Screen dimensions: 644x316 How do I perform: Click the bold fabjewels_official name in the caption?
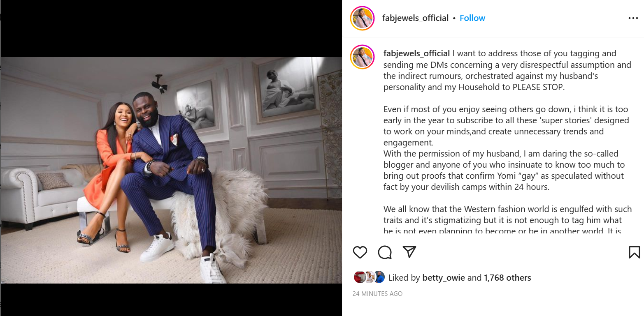click(x=416, y=53)
